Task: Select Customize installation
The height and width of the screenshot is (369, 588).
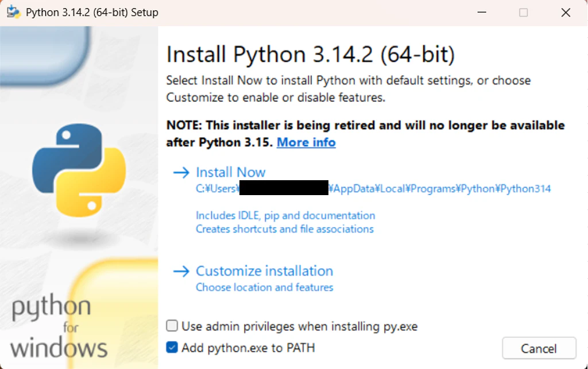Action: click(x=264, y=271)
